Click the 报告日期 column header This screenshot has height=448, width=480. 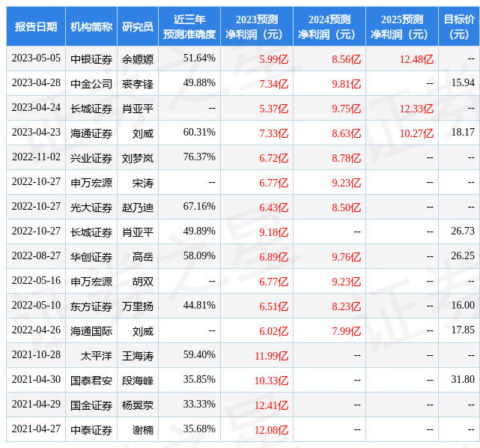pyautogui.click(x=35, y=26)
